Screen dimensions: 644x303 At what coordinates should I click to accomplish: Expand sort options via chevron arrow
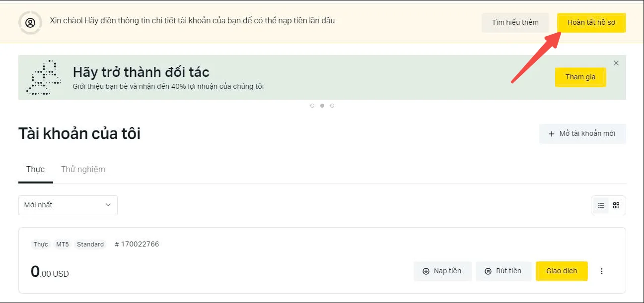(108, 205)
